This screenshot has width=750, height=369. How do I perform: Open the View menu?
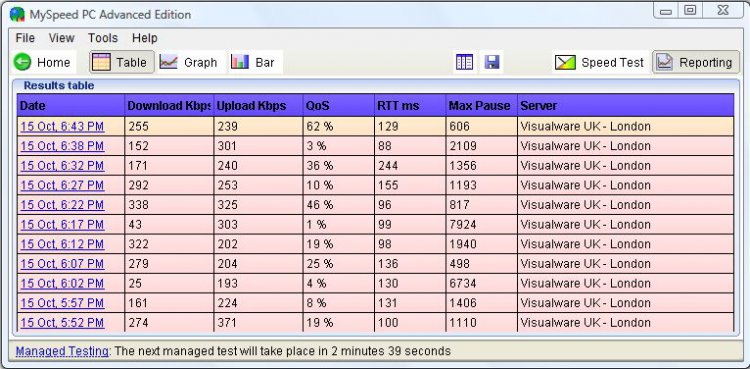62,38
